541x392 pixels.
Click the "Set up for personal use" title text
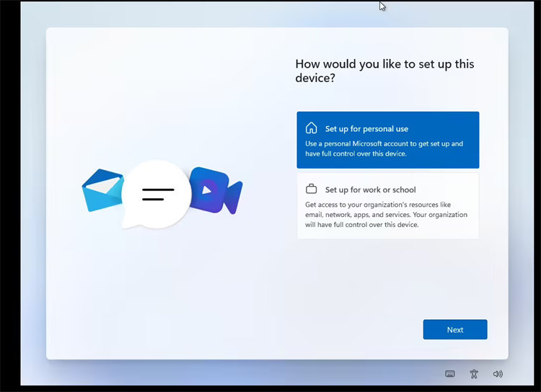pyautogui.click(x=366, y=129)
